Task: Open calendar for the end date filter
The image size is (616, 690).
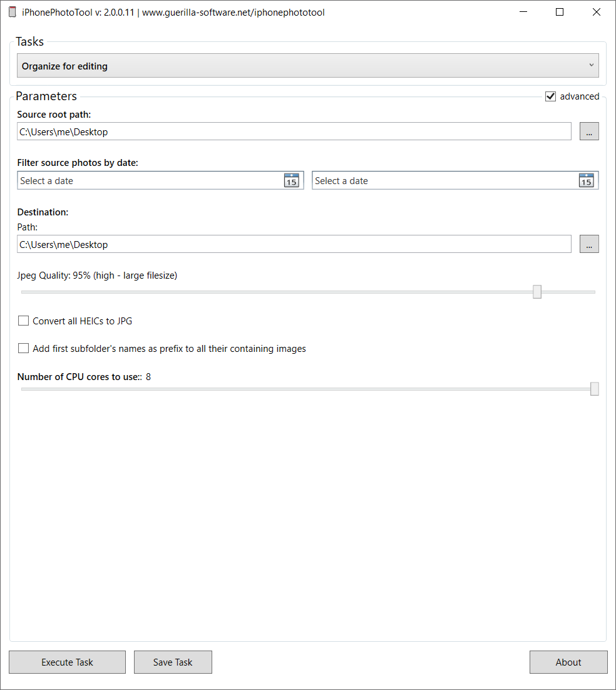Action: tap(586, 180)
